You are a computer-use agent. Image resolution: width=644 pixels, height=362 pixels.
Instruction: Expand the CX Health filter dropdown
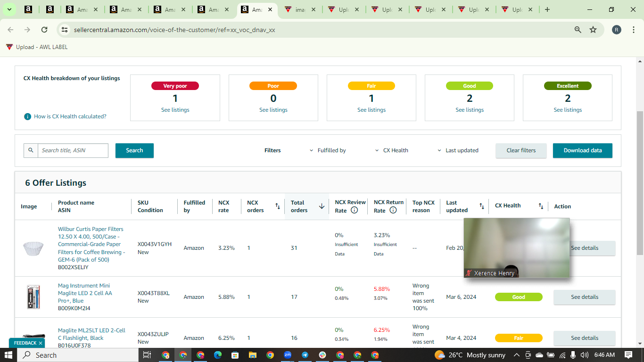pos(391,150)
